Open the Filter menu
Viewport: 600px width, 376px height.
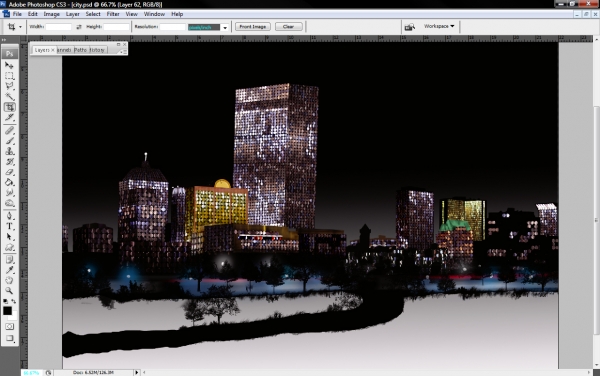[113, 14]
